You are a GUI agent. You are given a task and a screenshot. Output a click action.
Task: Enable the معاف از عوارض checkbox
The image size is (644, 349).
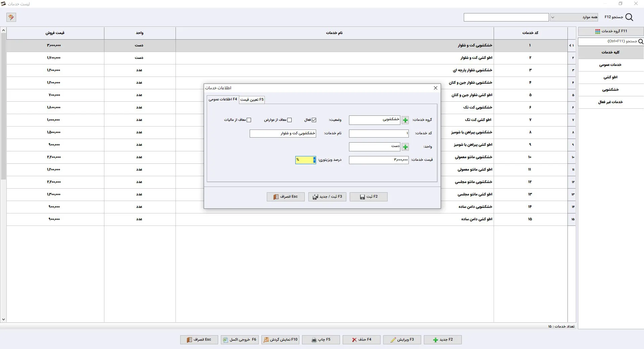(x=290, y=120)
